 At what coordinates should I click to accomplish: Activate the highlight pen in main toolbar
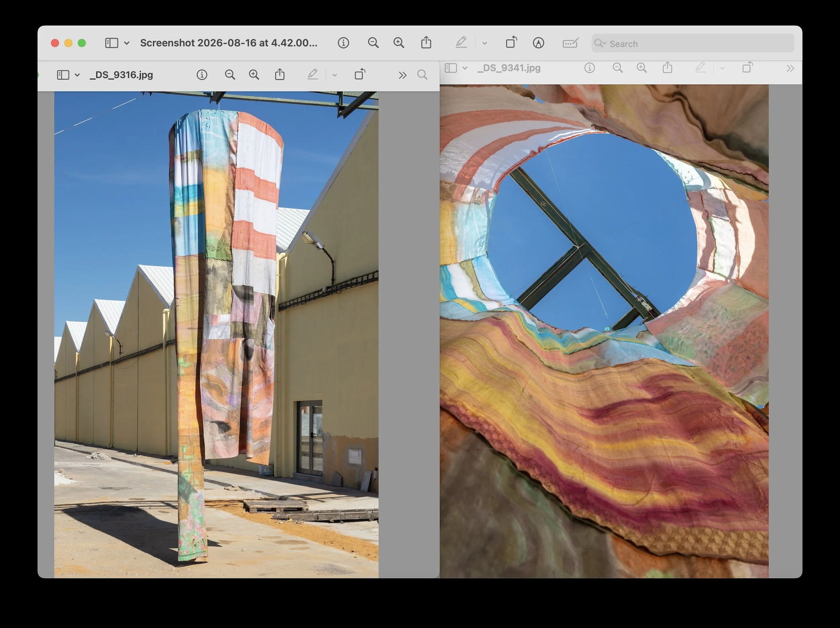click(461, 43)
